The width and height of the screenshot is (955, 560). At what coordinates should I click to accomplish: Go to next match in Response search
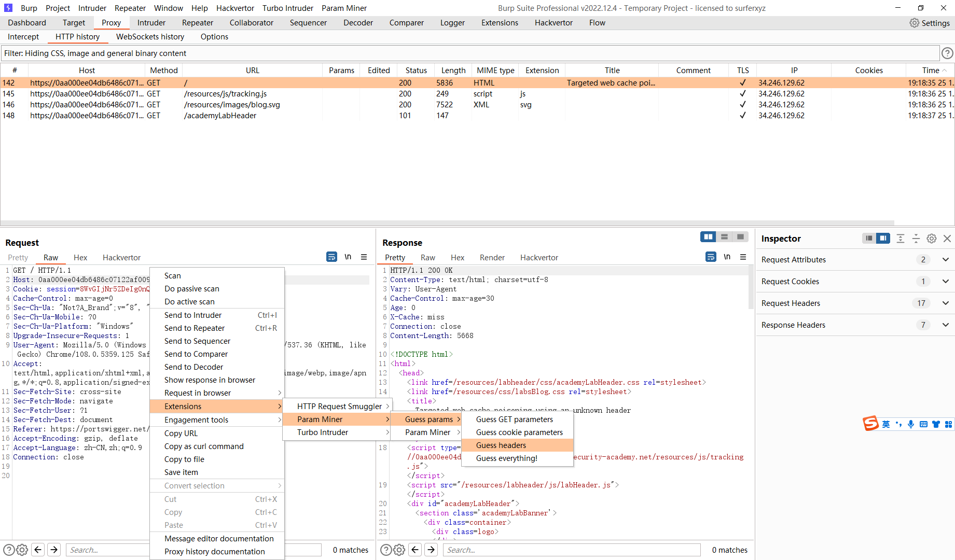click(x=431, y=550)
